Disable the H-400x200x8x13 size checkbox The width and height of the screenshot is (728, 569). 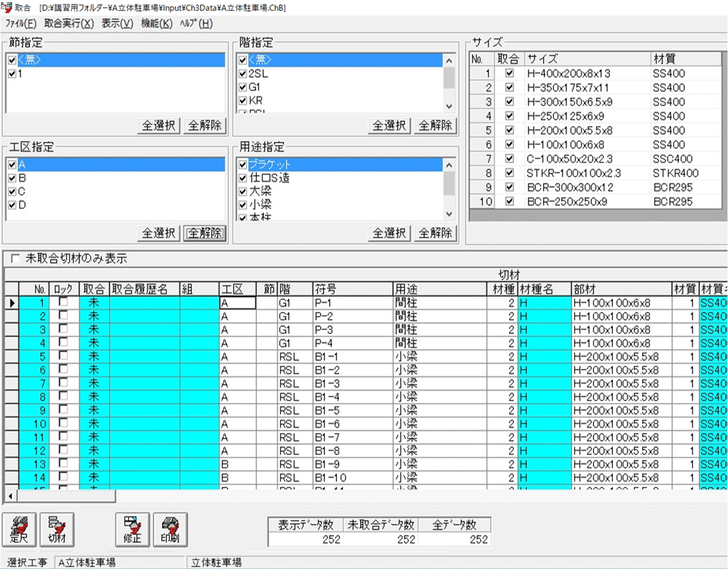click(x=509, y=74)
